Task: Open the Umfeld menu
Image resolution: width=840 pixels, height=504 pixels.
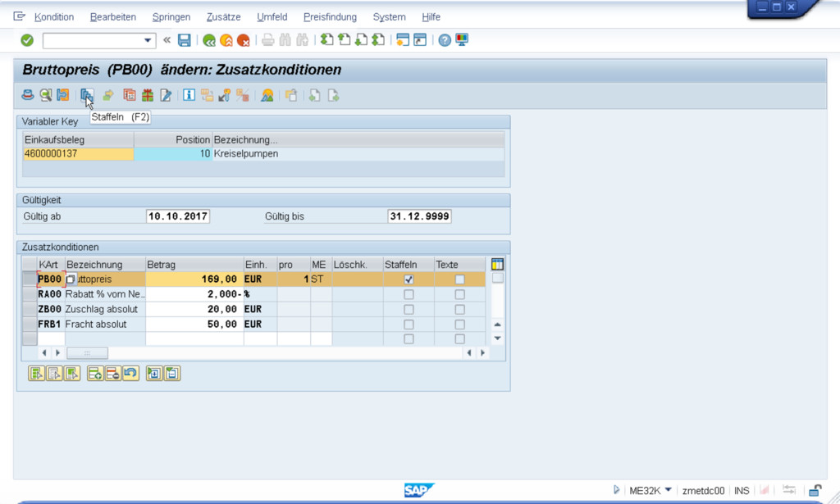Action: [272, 17]
